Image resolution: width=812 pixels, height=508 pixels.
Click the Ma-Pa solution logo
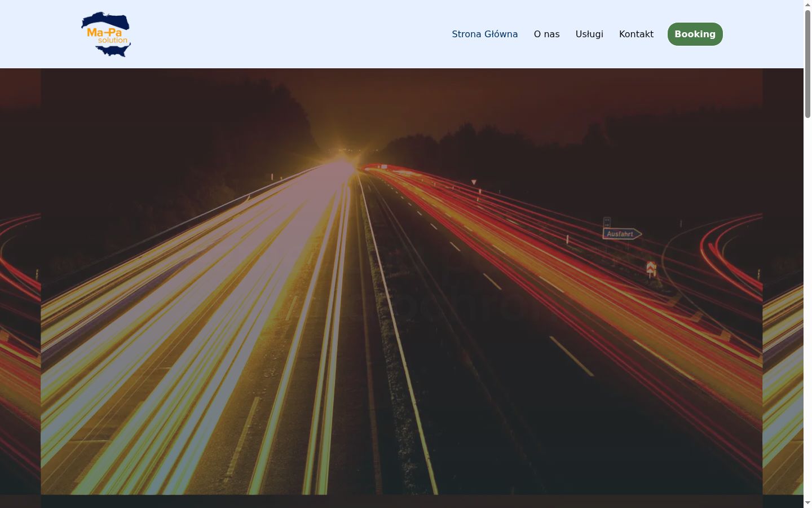click(x=106, y=34)
